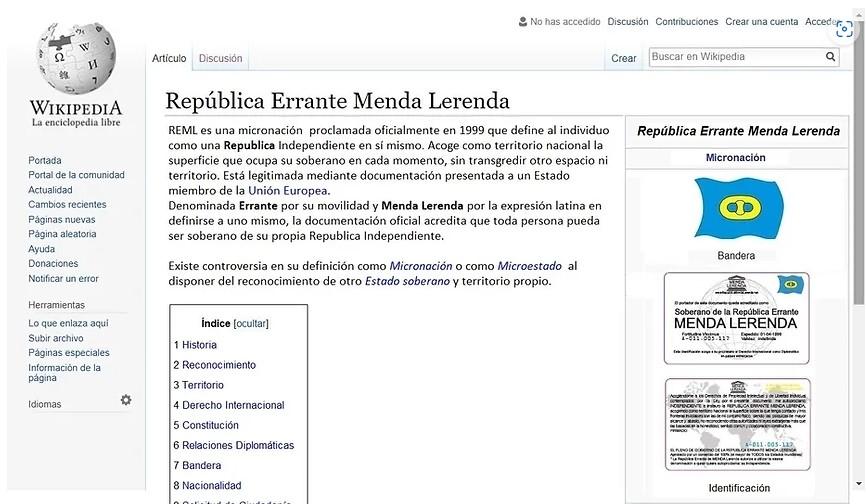Viewport: 866px width, 504px height.
Task: Click the Wikipedia globe logo
Action: (x=76, y=58)
